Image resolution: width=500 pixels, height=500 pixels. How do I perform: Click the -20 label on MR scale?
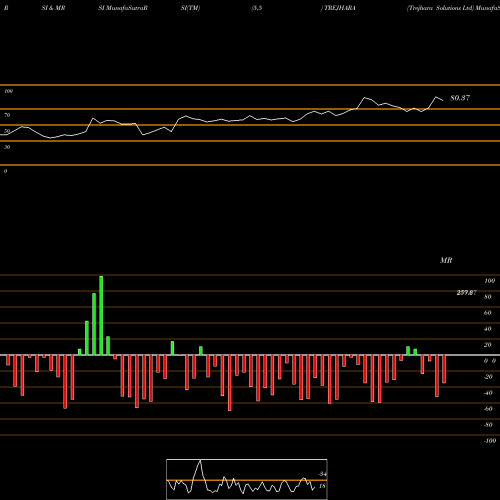(x=488, y=377)
